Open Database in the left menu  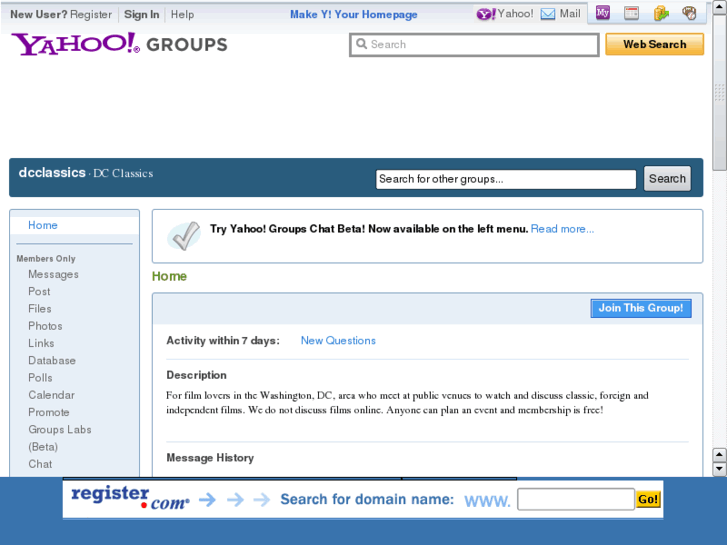click(x=51, y=360)
